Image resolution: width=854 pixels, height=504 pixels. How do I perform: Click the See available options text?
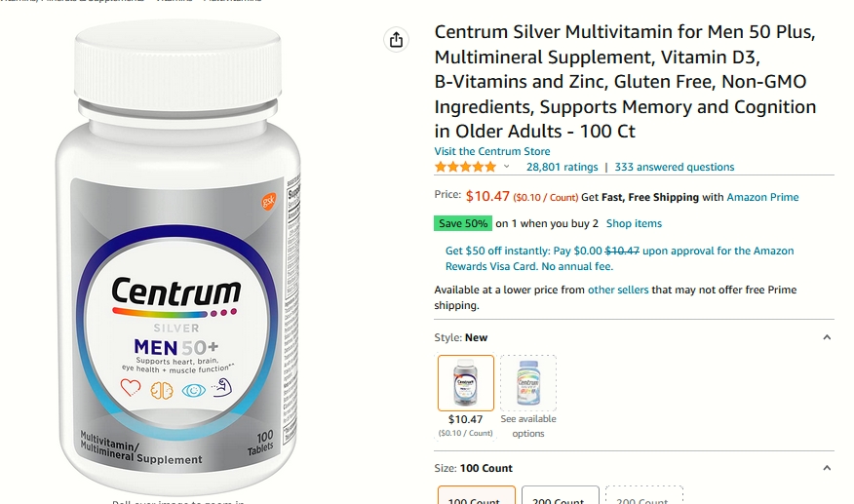point(528,426)
